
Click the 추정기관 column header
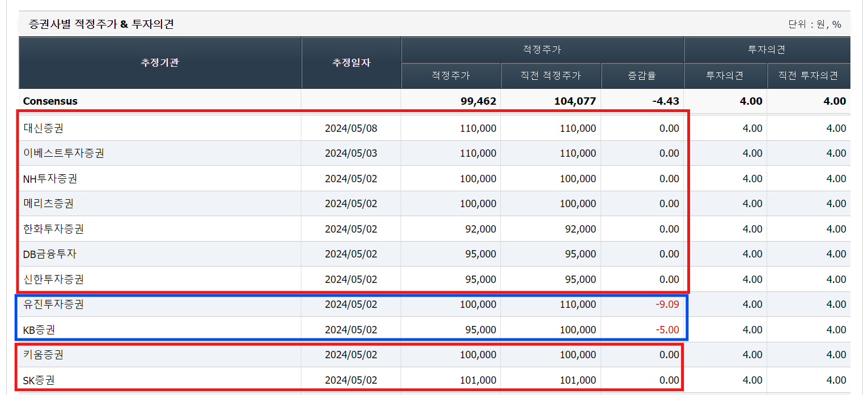point(160,63)
